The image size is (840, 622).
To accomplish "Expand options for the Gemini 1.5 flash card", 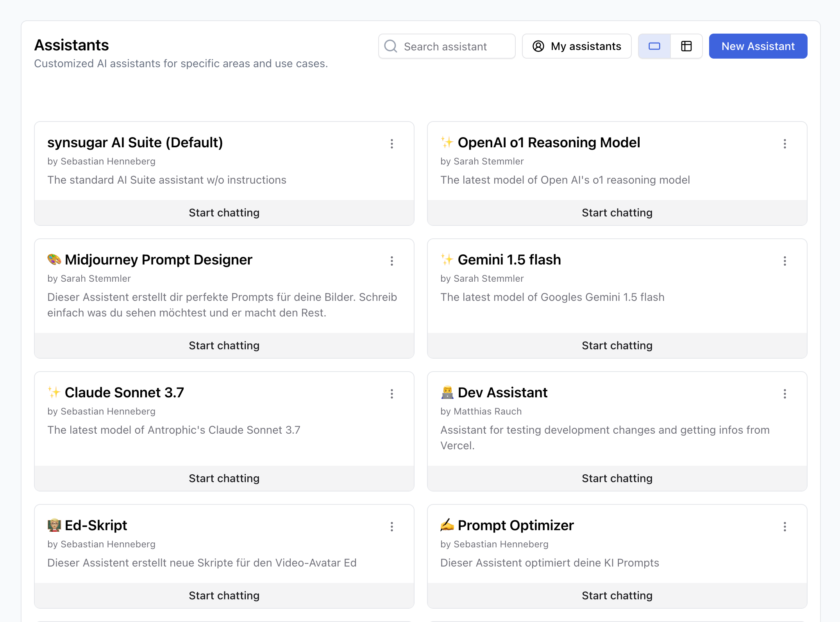I will click(785, 261).
